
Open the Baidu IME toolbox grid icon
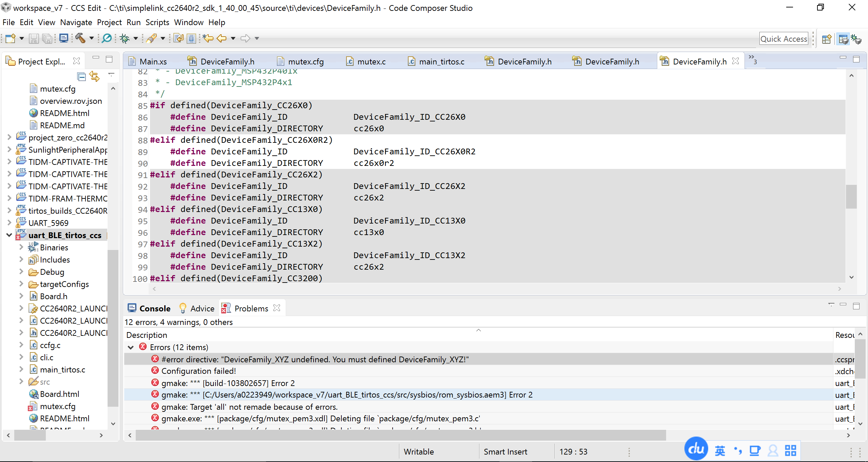[790, 450]
